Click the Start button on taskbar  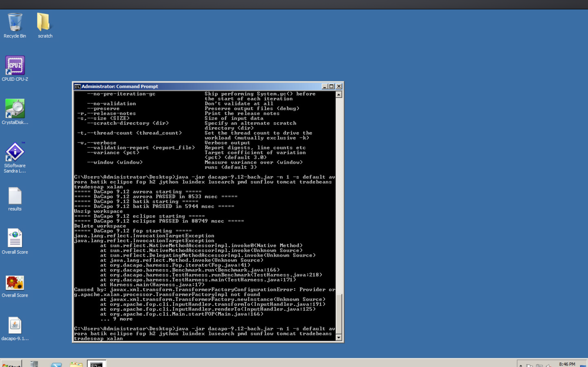[x=11, y=364]
